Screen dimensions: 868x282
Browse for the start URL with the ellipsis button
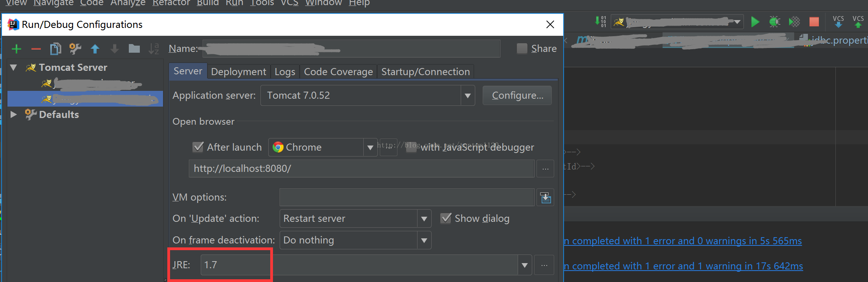click(545, 169)
